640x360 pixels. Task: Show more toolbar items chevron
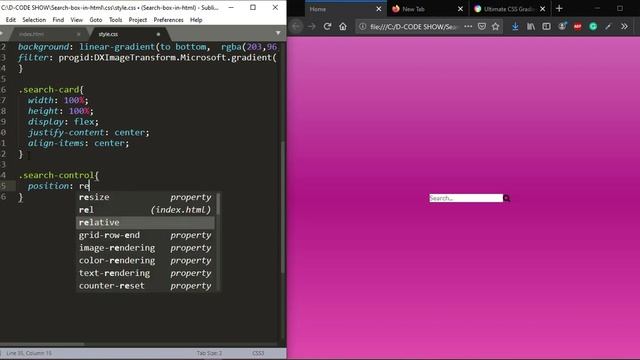tap(624, 27)
